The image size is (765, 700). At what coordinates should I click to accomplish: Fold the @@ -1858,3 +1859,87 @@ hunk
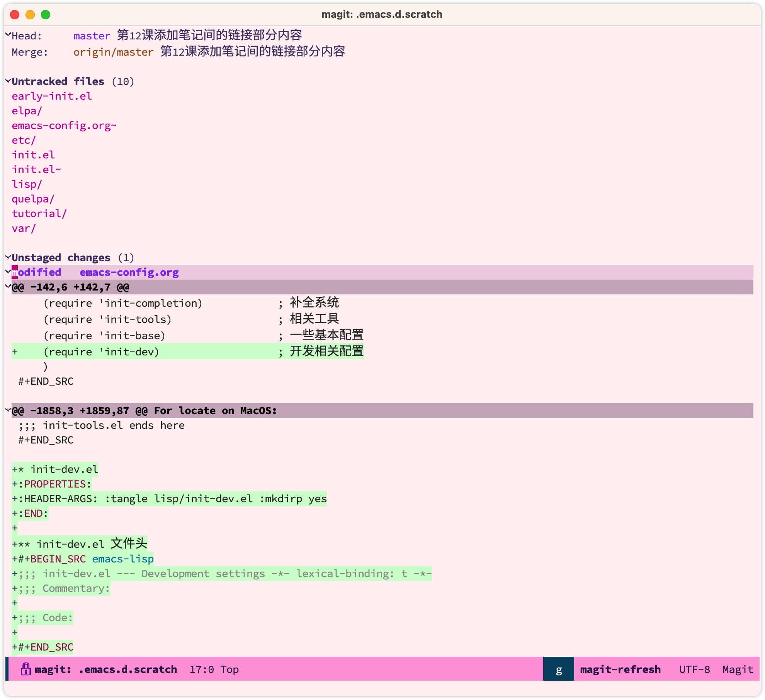8,410
